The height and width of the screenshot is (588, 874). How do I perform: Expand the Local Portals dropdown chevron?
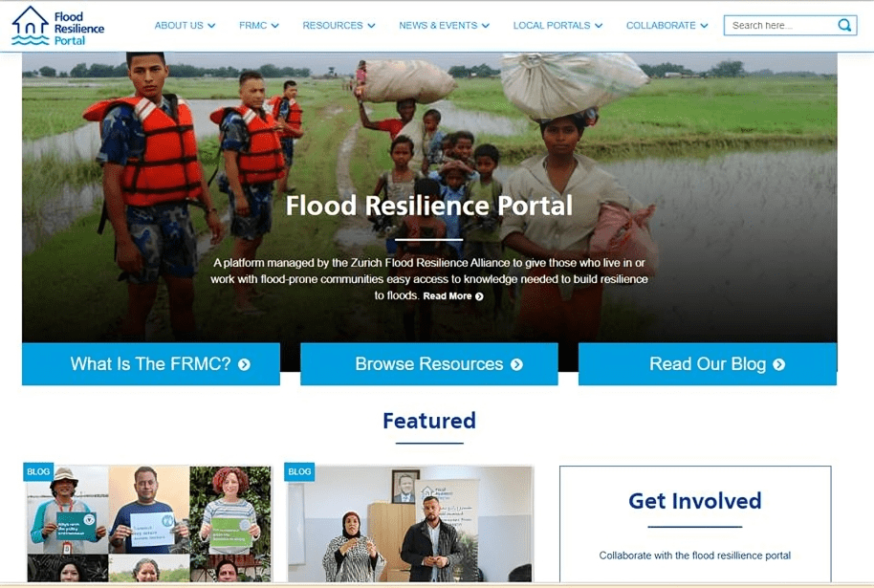coord(599,26)
